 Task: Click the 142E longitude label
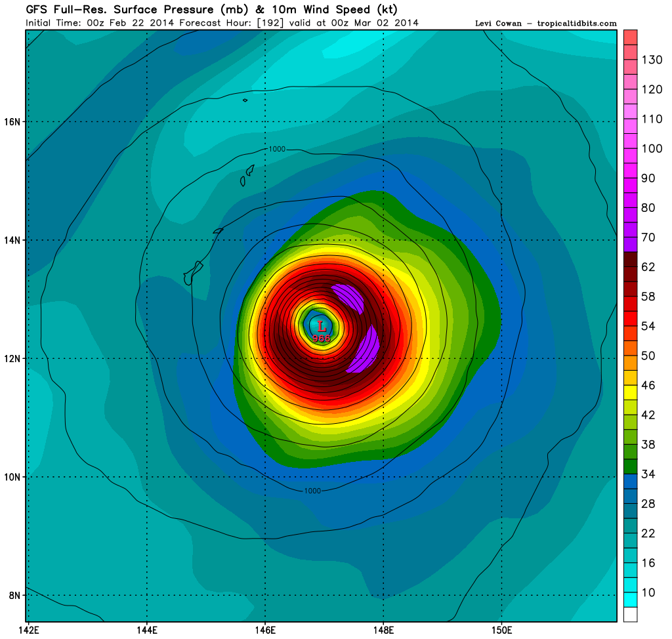[29, 630]
